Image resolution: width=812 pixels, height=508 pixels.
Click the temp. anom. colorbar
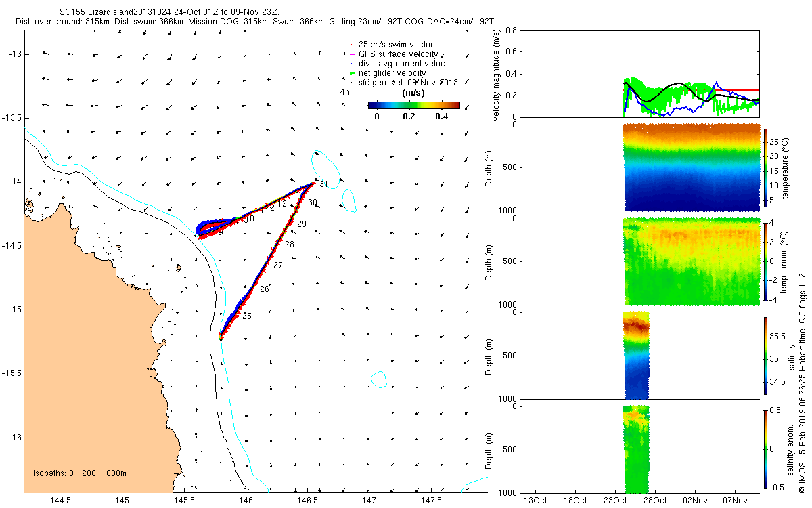coord(765,261)
